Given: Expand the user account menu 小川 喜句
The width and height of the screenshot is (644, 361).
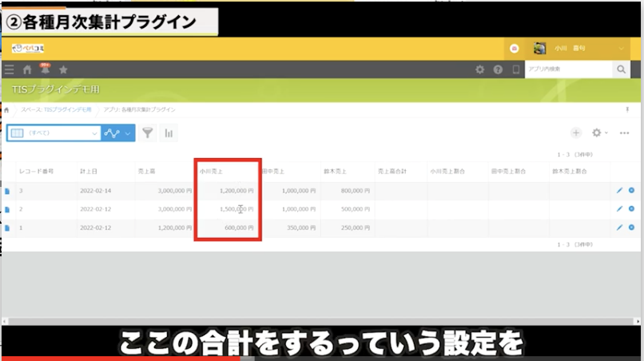Looking at the screenshot, I should pyautogui.click(x=622, y=49).
